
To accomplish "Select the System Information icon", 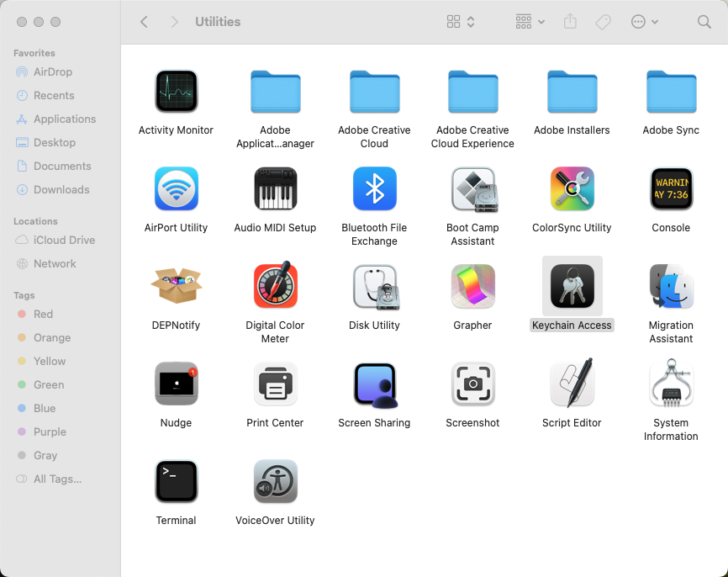I will pyautogui.click(x=671, y=383).
